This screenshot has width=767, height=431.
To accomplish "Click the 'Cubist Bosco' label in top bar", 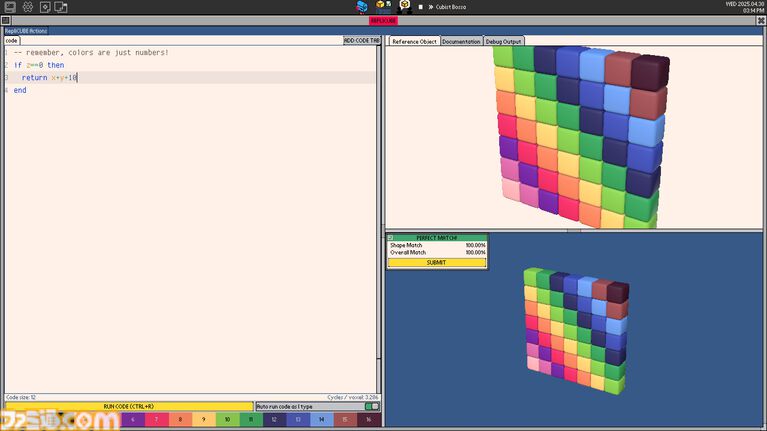I will pos(451,7).
